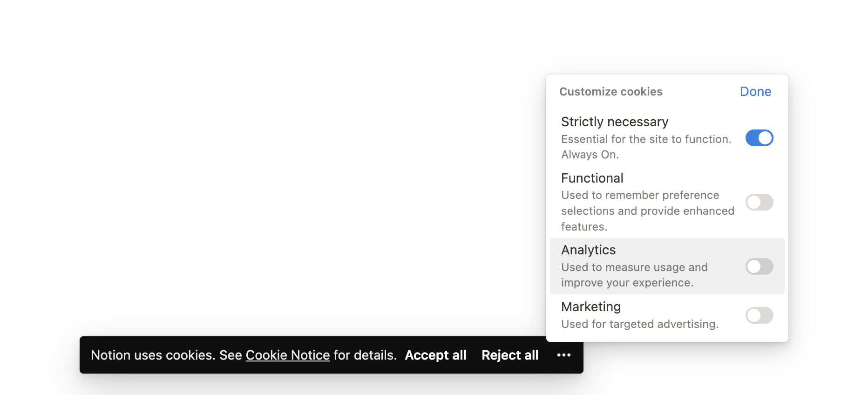Click the "Used to measure usage" description
868x395 pixels.
[x=634, y=267]
